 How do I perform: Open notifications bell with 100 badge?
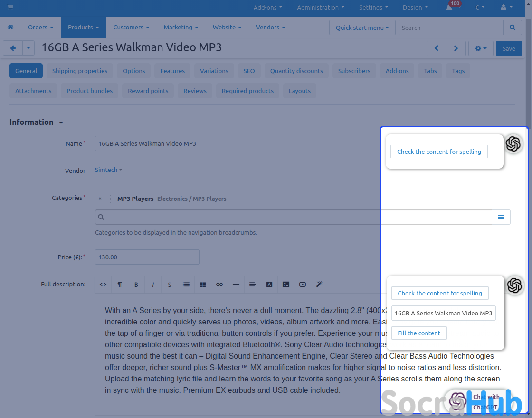(x=449, y=7)
